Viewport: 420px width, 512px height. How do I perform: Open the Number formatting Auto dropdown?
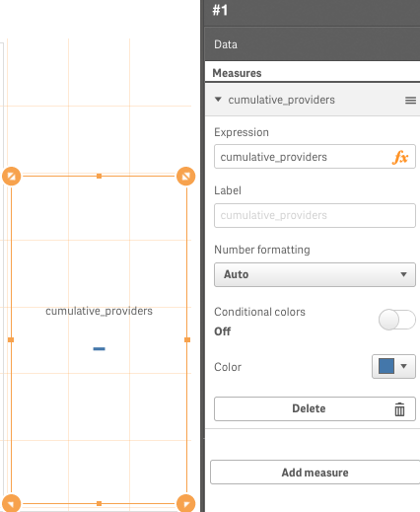315,274
